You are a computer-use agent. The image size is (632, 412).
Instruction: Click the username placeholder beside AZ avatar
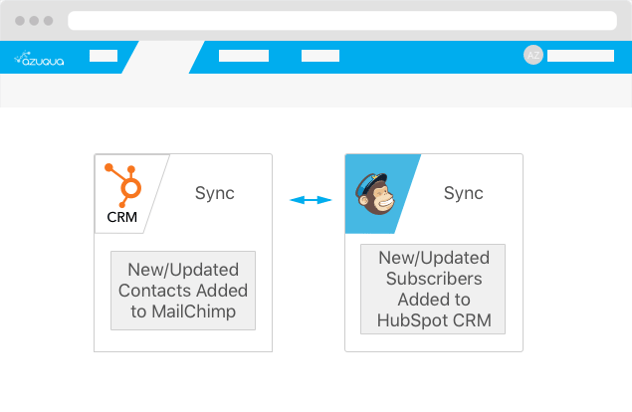[580, 56]
